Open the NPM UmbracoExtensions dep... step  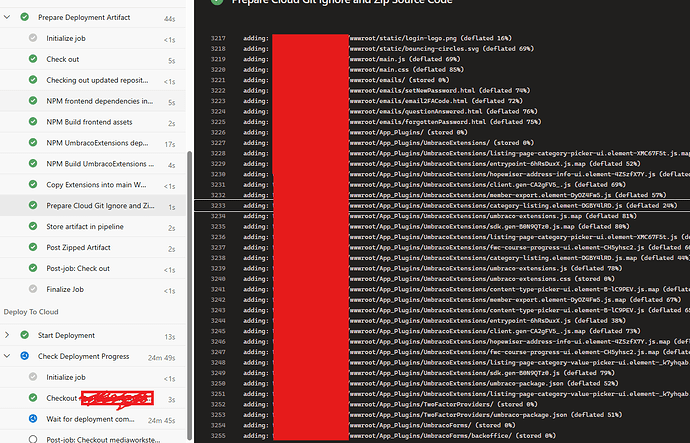pos(92,143)
